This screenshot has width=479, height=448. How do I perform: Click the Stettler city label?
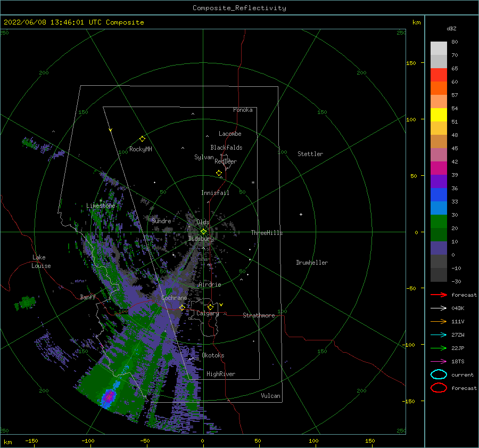pyautogui.click(x=310, y=154)
